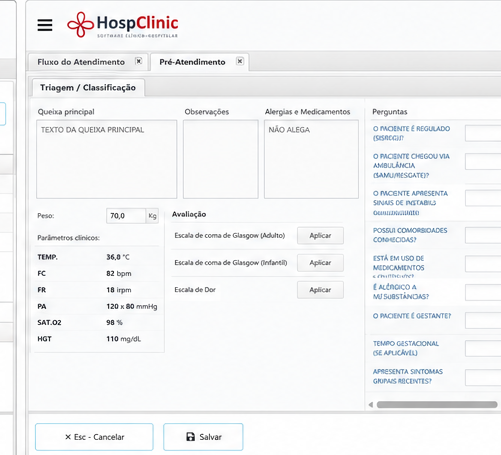Click the Perguntas horizontal scrollbar

[x=437, y=405]
